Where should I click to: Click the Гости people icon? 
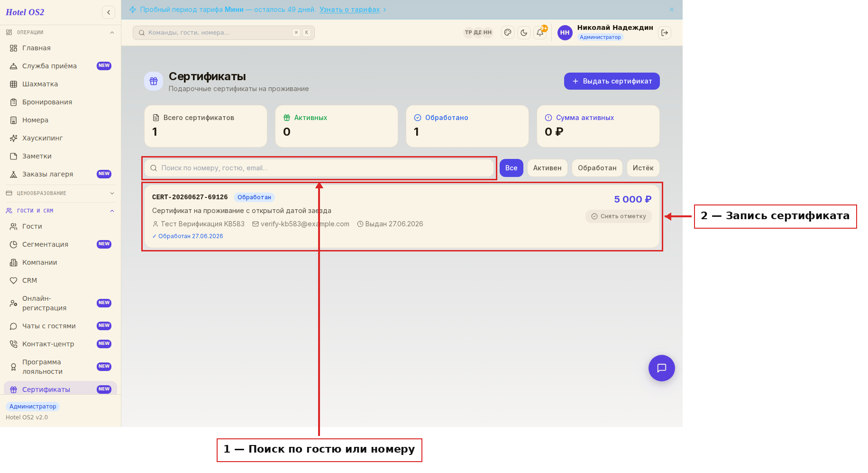14,226
